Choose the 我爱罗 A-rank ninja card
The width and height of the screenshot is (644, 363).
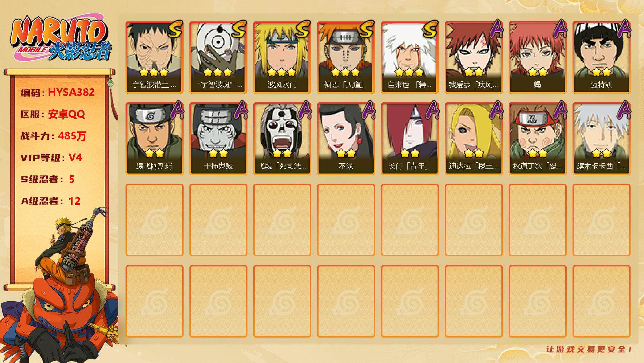point(473,57)
